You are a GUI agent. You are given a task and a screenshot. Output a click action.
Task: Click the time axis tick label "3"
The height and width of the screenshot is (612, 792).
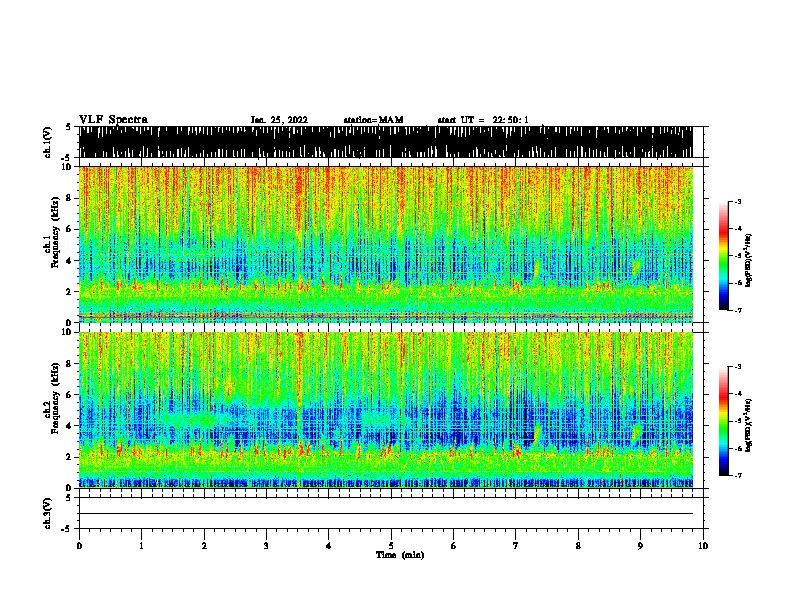(x=266, y=546)
